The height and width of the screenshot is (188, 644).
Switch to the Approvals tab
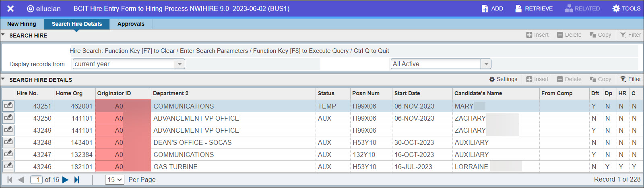coord(131,24)
